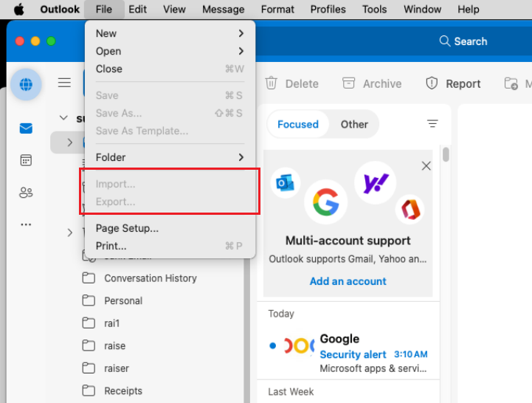Choose Print in the File menu
This screenshot has width=532, height=403.
pos(170,246)
